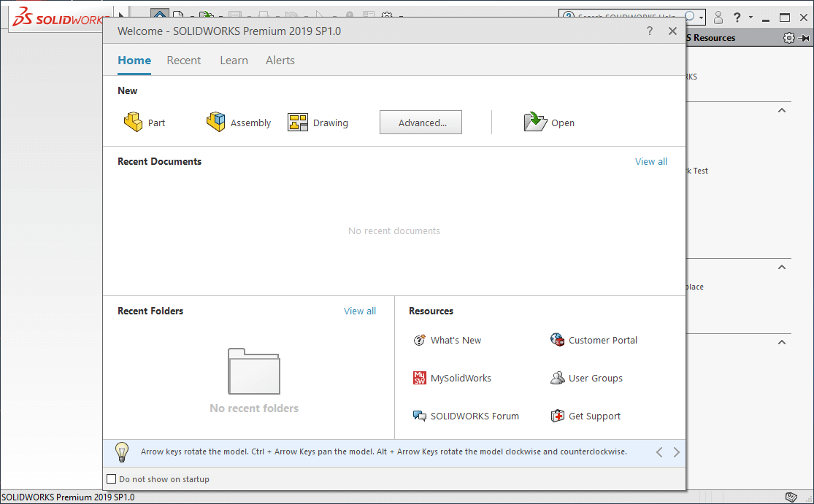The image size is (814, 504).
Task: Click the Welcome dialog title text
Action: pos(229,31)
